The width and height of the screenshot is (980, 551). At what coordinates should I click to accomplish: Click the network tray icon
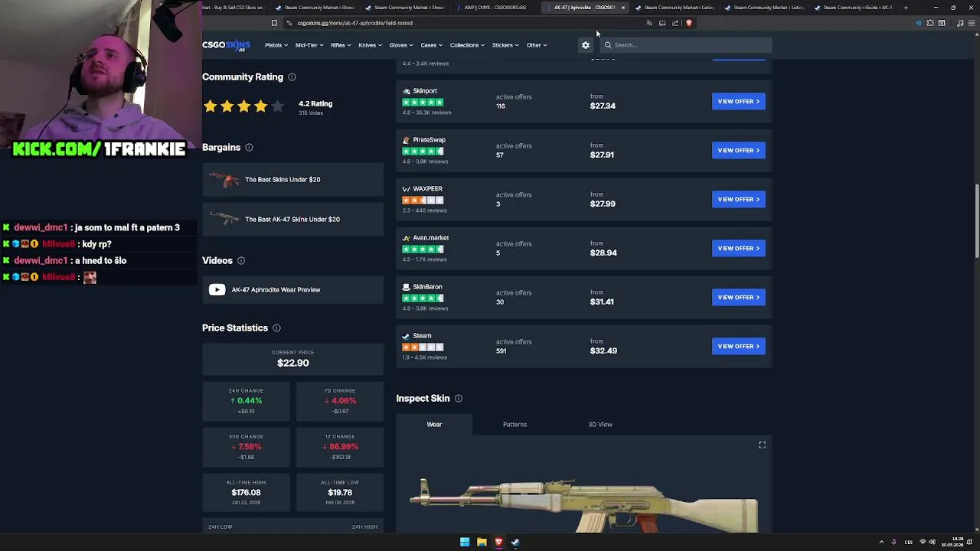(x=922, y=542)
